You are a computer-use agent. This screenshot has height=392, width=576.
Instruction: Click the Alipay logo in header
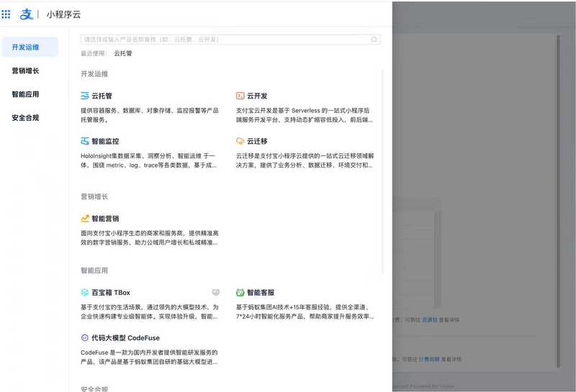coord(27,14)
